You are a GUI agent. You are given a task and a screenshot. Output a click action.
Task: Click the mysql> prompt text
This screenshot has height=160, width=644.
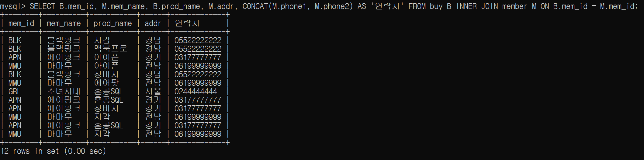coord(13,7)
